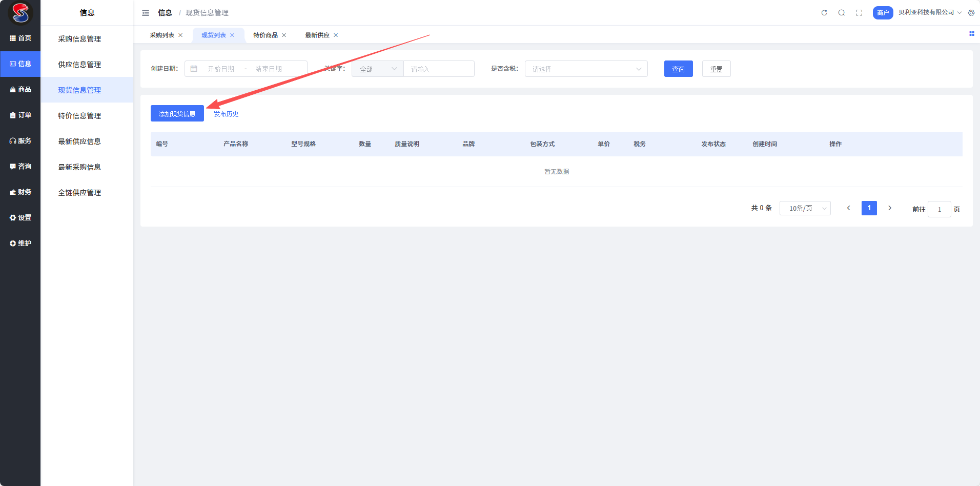Click the next page arrow
The image size is (980, 486).
click(x=890, y=208)
